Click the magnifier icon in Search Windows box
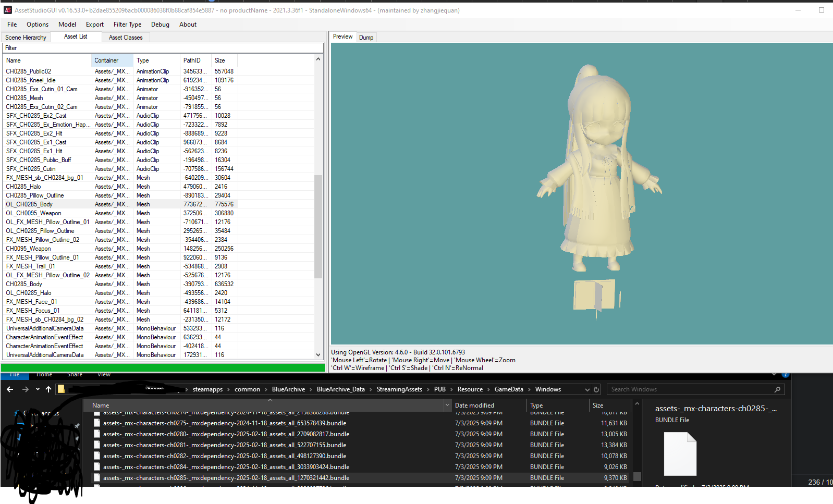The image size is (833, 504). 777,389
